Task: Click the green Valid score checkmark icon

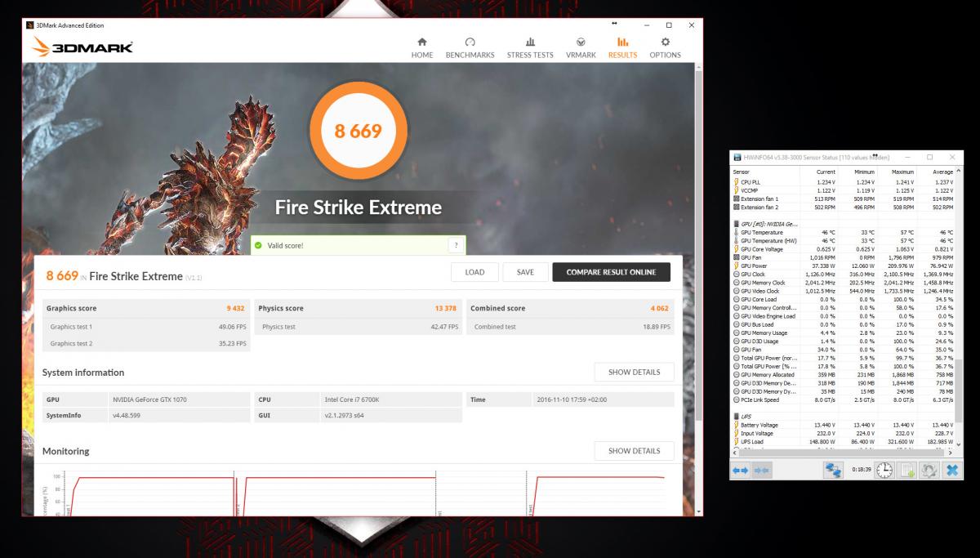Action: coord(258,245)
